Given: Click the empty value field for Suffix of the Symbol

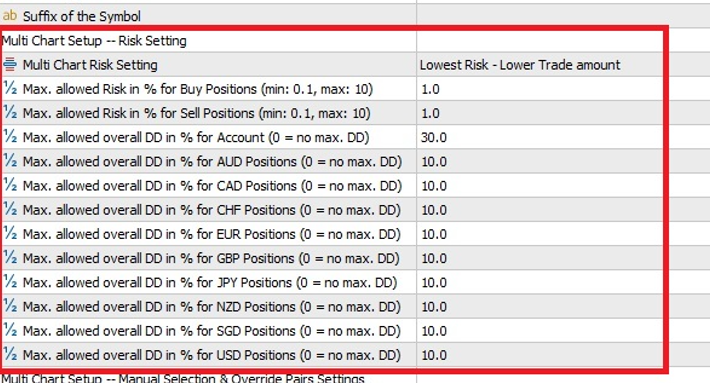Looking at the screenshot, I should [x=563, y=16].
